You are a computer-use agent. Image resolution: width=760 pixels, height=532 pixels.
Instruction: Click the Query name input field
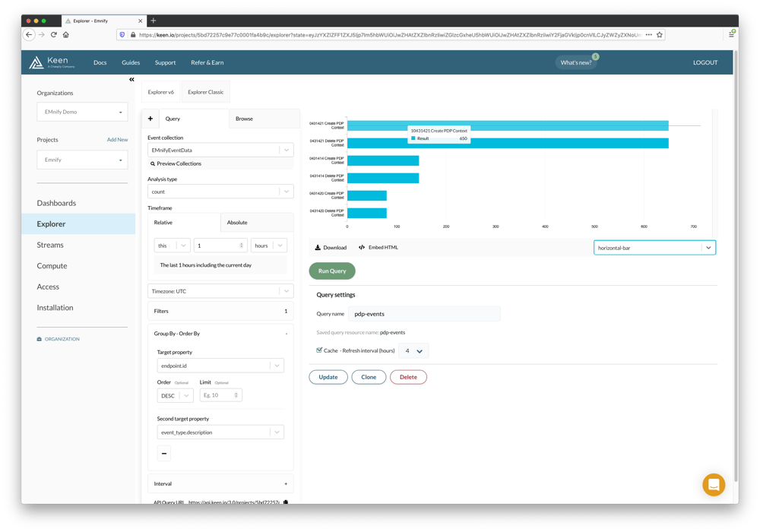pos(424,314)
